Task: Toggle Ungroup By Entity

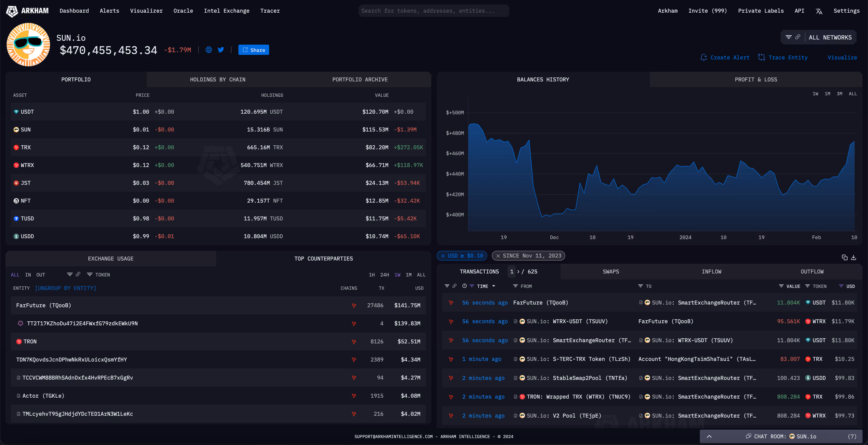Action: click(66, 288)
